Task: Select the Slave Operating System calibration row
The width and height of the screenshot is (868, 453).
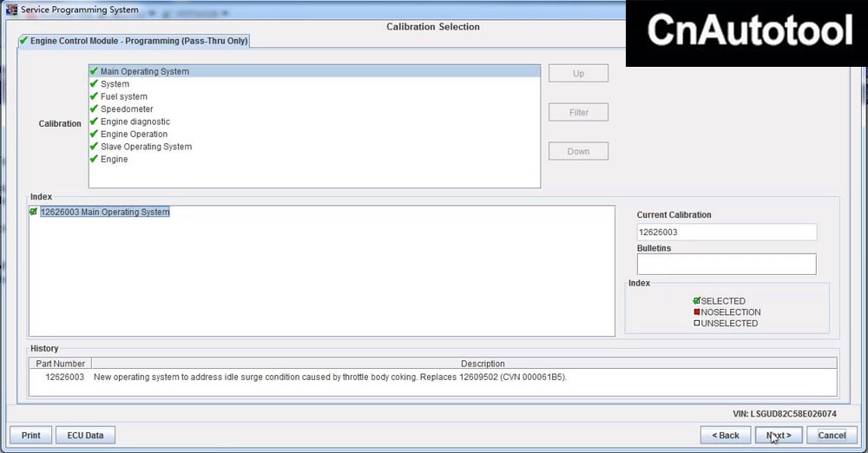Action: [x=314, y=147]
